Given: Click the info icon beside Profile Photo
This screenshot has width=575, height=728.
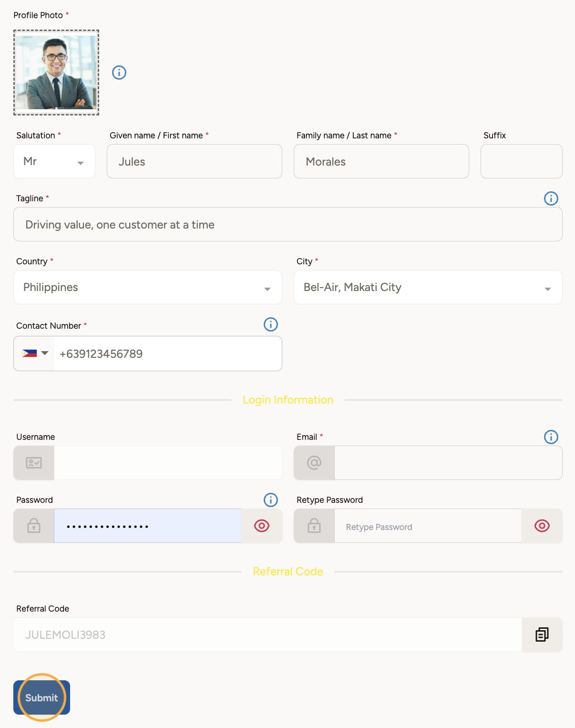Looking at the screenshot, I should (119, 73).
